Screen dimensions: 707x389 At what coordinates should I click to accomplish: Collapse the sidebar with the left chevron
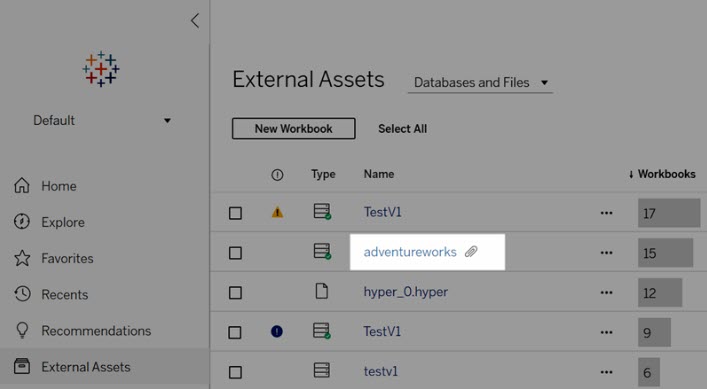195,21
